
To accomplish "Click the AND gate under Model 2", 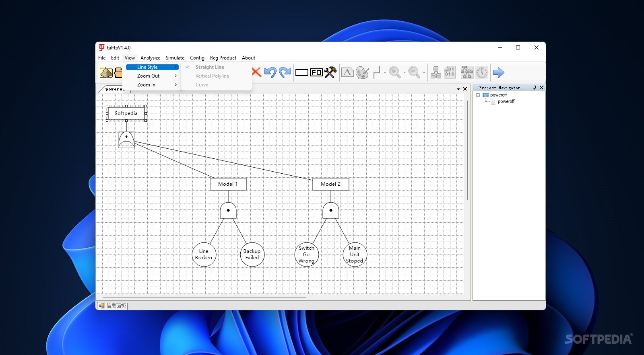I will coord(331,211).
